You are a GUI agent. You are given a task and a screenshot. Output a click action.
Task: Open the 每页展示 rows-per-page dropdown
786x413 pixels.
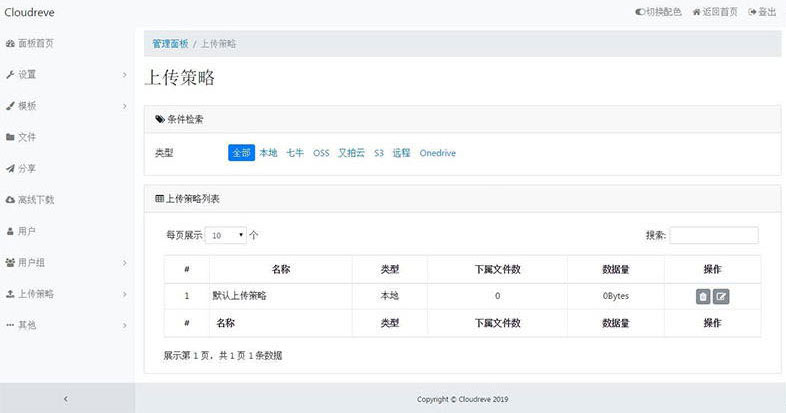[226, 235]
